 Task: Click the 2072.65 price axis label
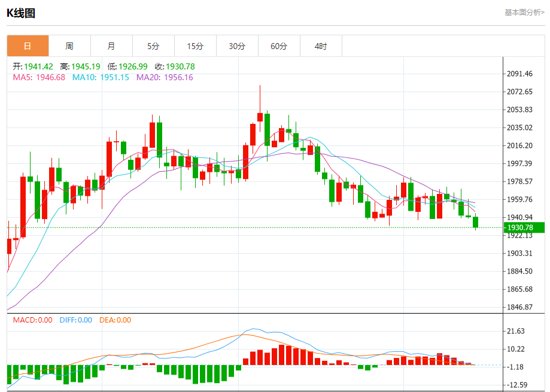tap(519, 92)
